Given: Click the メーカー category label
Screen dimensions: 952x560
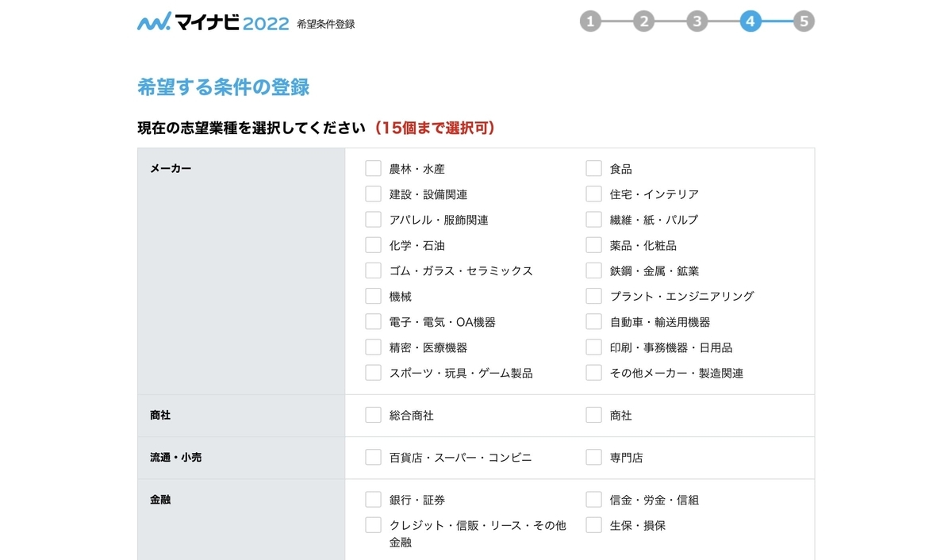Looking at the screenshot, I should (171, 168).
